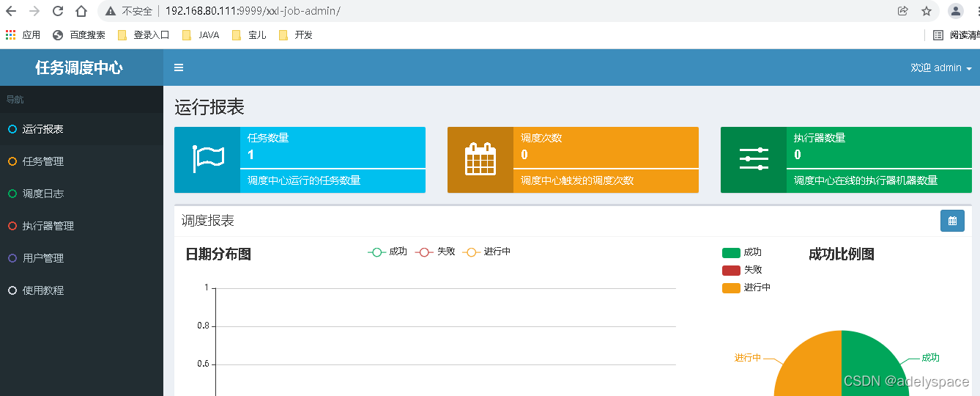Toggle orange 进行中 swatch in pie legend
Screen dimensions: 980x396
[731, 287]
